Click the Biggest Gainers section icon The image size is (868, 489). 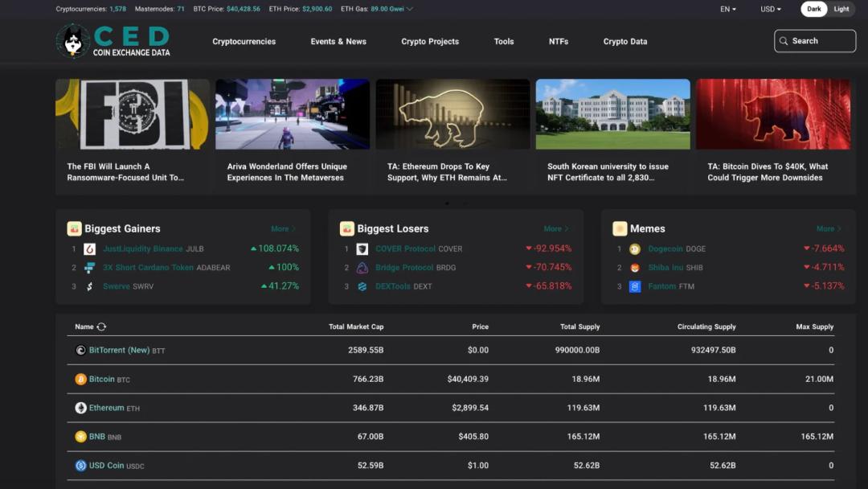click(x=74, y=228)
